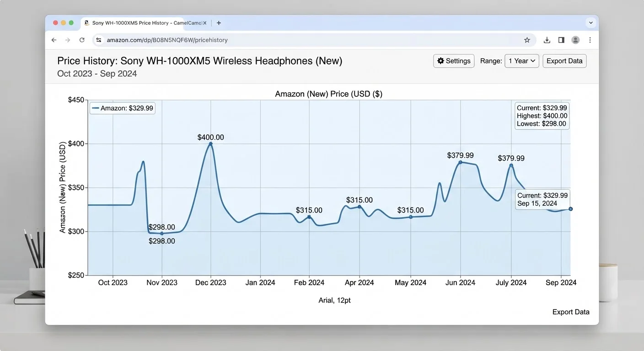Open a new browser tab

click(x=219, y=23)
